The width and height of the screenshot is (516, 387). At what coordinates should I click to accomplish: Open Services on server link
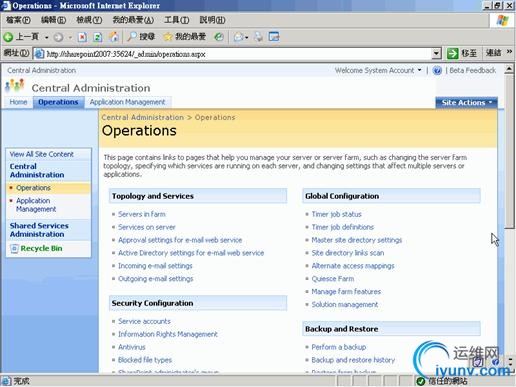147,227
